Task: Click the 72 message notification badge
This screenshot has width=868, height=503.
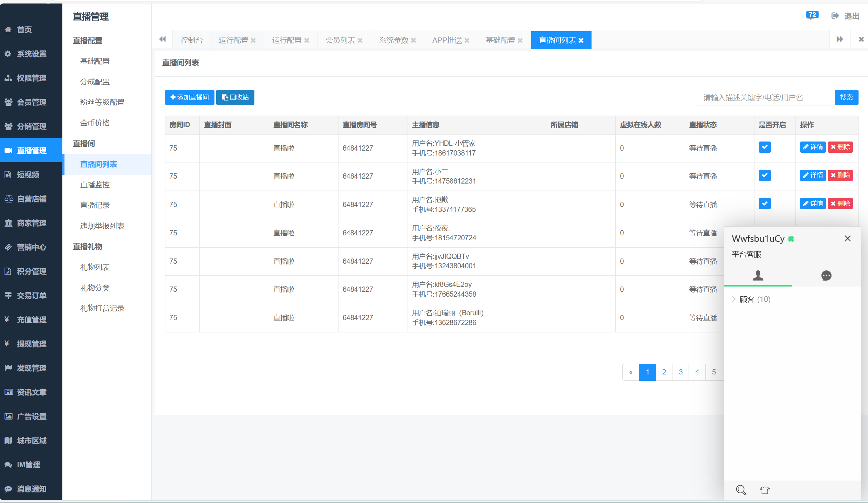Action: [x=812, y=15]
